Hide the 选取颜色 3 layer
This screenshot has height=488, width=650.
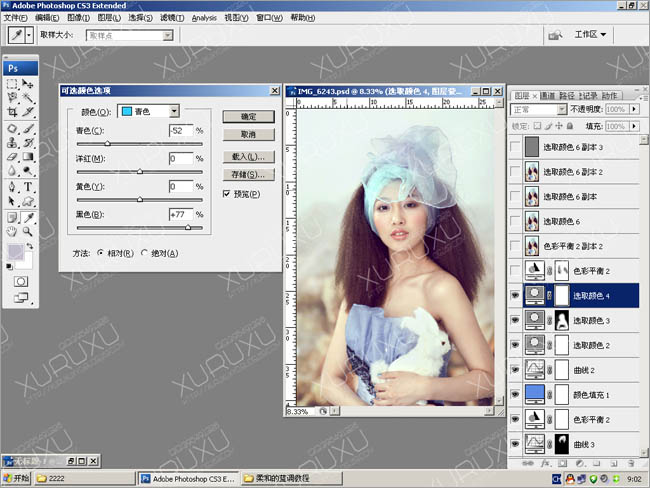click(x=515, y=320)
